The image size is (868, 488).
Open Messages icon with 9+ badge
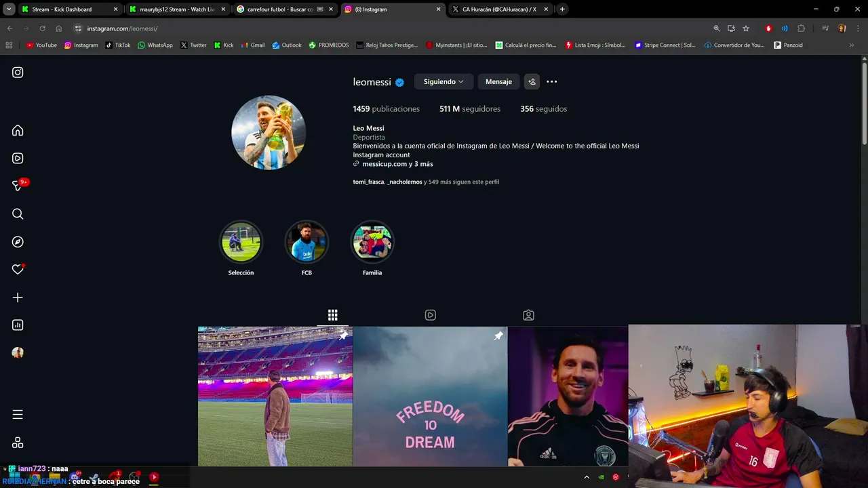18,186
